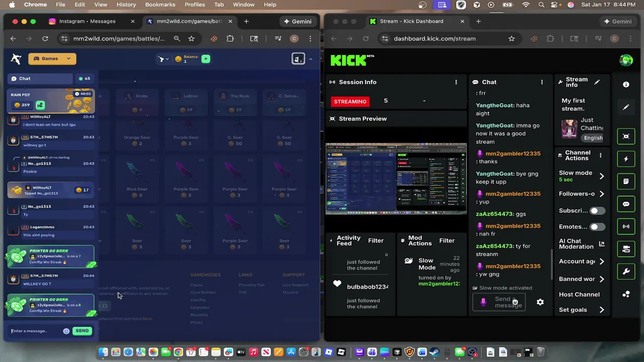Click the 65 online users counter
The width and height of the screenshot is (644, 362).
(85, 78)
